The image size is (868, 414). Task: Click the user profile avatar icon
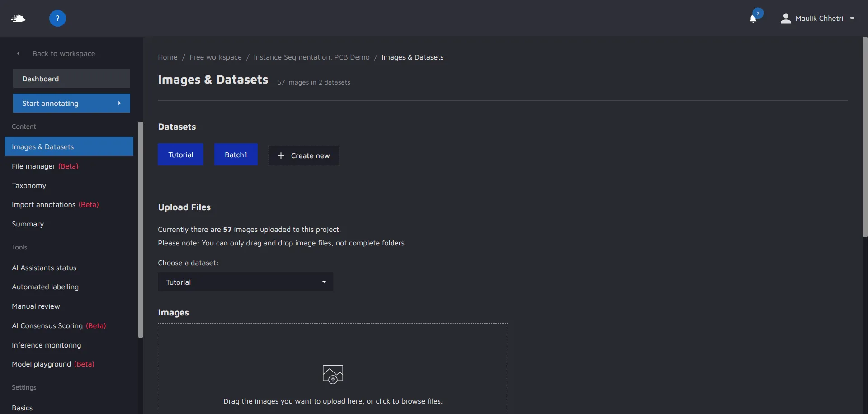click(x=786, y=19)
